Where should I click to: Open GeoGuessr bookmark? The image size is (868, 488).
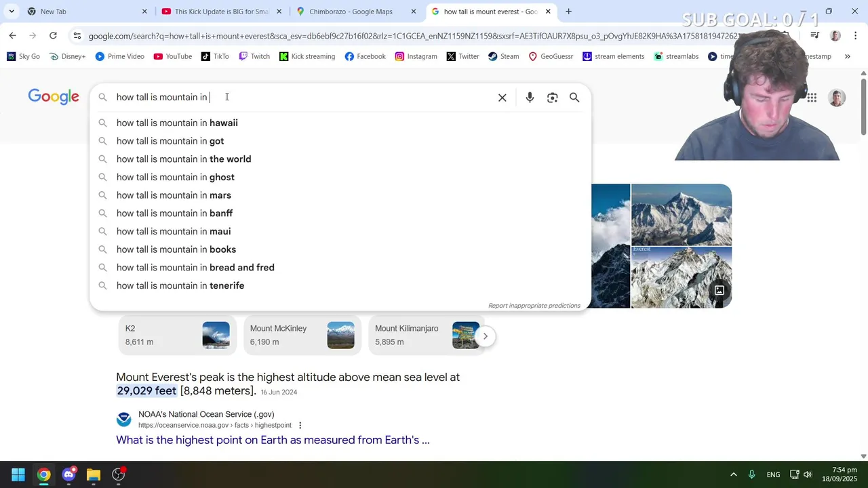[x=551, y=56]
